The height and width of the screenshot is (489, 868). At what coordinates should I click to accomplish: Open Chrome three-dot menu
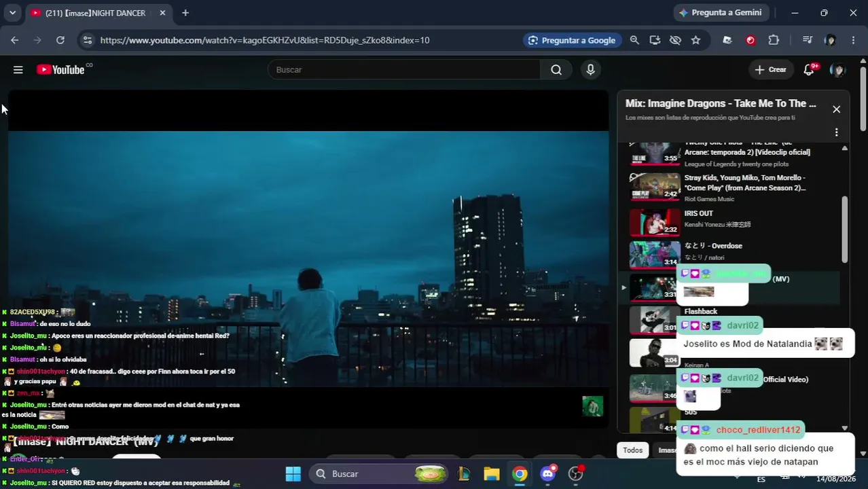point(853,40)
